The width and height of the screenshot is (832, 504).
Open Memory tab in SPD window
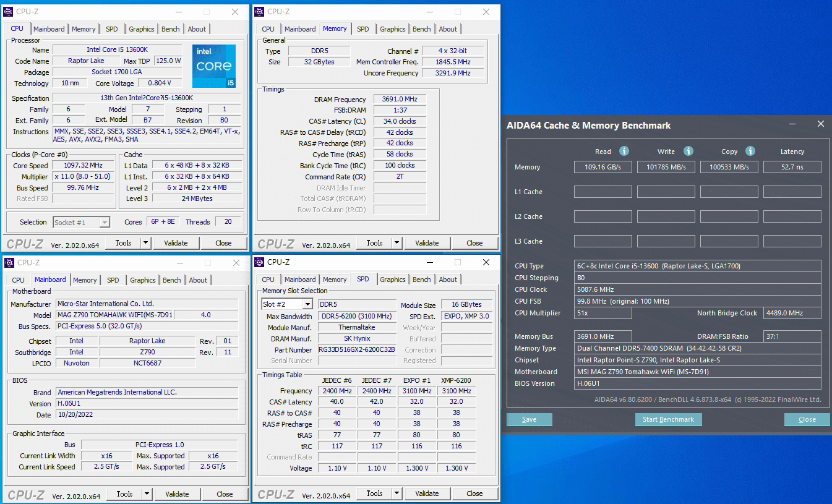coord(335,280)
